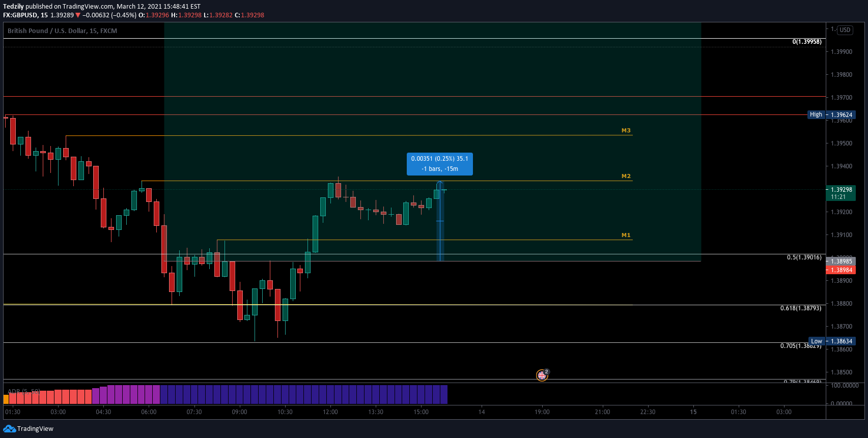Click the FX:GBPUSD symbol in header
Image resolution: width=868 pixels, height=438 pixels.
click(21, 15)
